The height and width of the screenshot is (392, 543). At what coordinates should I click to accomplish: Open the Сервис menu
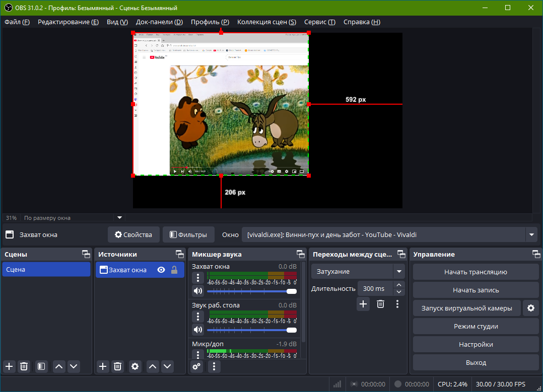point(320,22)
